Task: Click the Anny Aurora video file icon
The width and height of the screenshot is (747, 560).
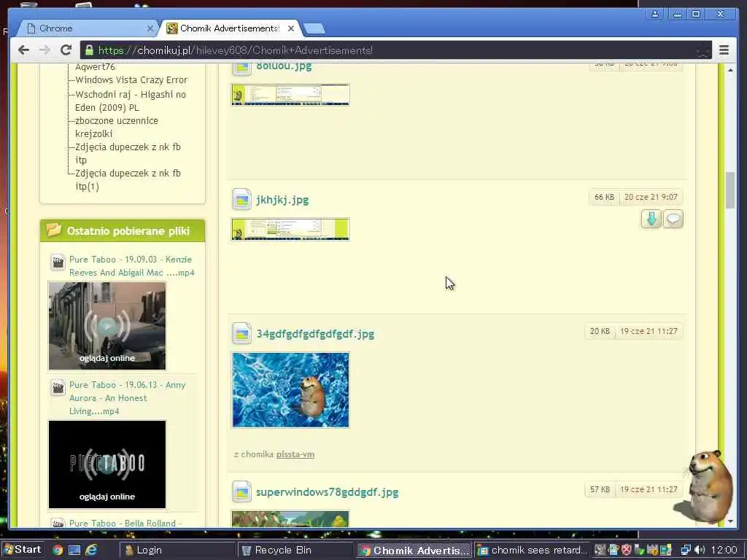Action: pyautogui.click(x=58, y=388)
